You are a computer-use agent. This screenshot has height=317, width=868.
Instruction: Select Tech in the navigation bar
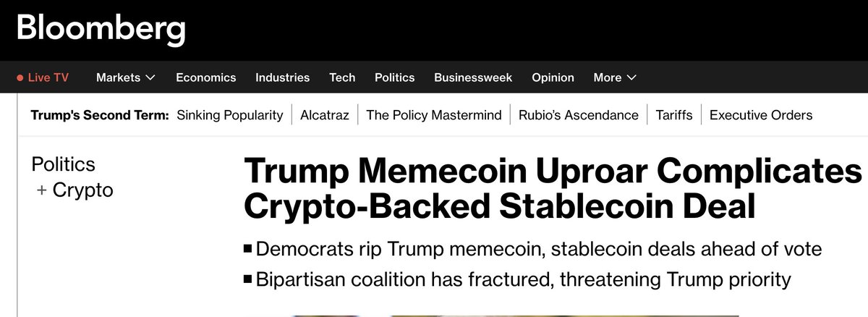click(x=342, y=77)
